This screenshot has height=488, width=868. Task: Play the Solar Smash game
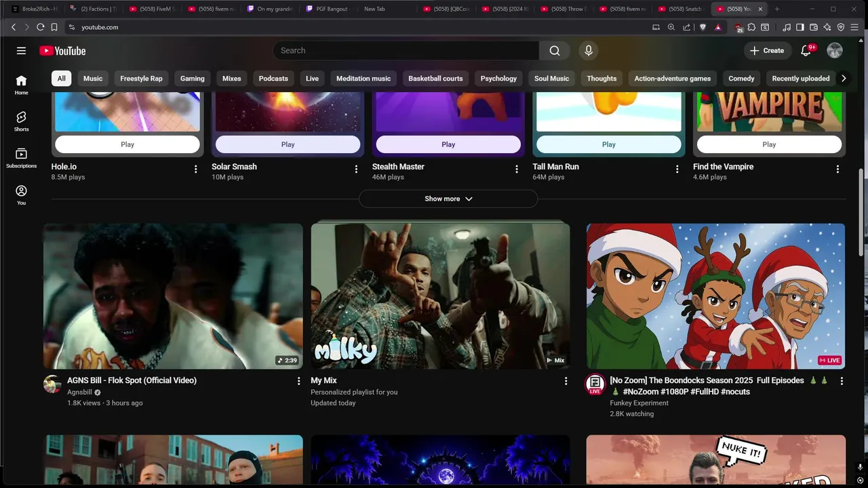point(288,144)
